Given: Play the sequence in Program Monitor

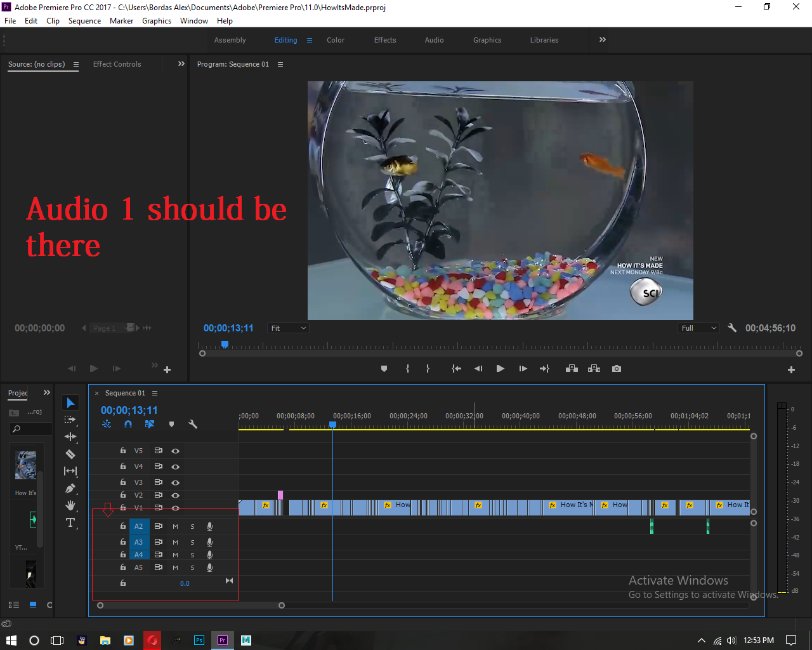Looking at the screenshot, I should [500, 369].
